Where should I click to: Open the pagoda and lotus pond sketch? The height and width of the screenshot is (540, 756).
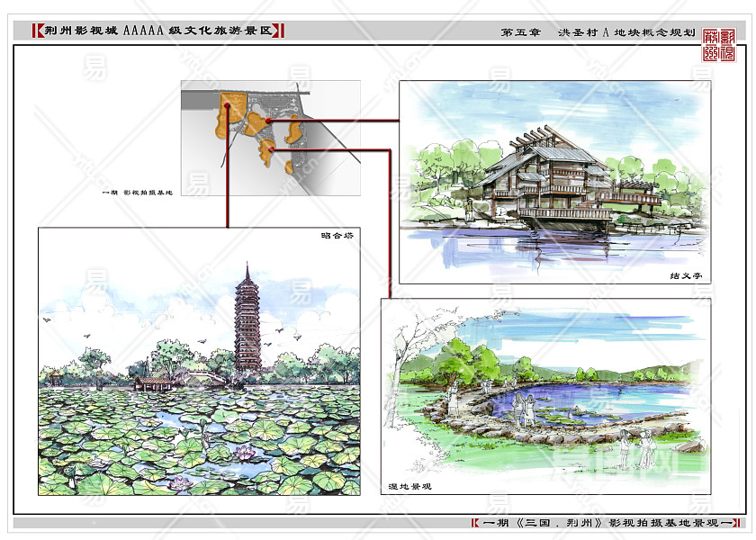coord(199,362)
